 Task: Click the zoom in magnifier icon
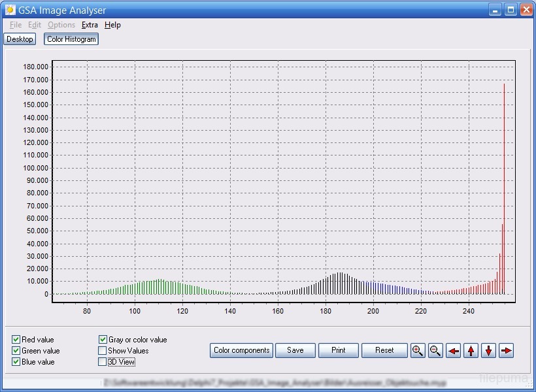pos(418,351)
